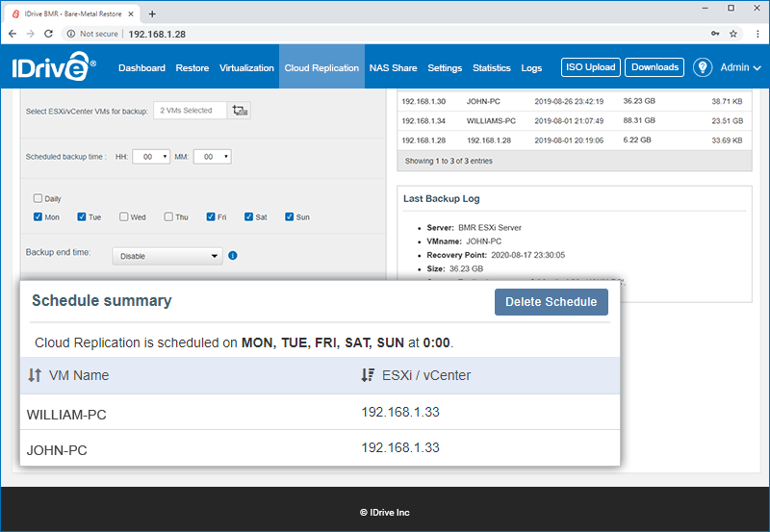Click the 192.168.1.34 IP cell
770x532 pixels.
point(423,120)
